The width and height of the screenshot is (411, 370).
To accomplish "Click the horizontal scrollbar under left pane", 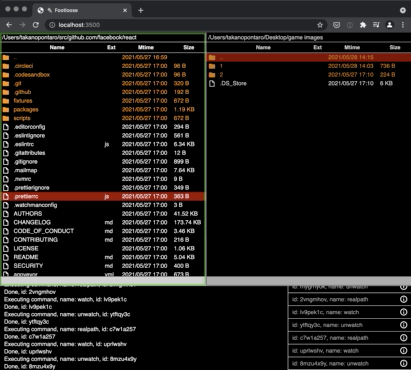I will (103, 281).
